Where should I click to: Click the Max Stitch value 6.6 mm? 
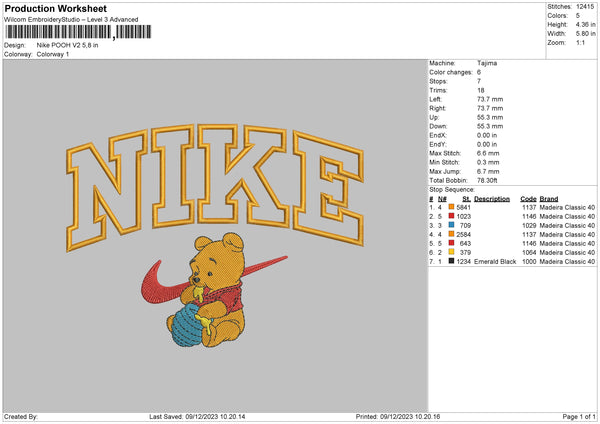pyautogui.click(x=488, y=153)
